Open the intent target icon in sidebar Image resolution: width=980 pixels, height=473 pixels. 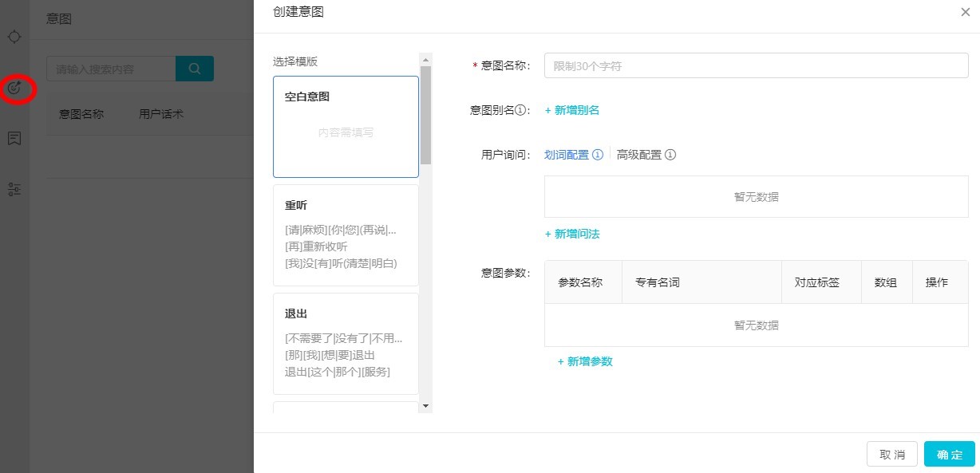(x=14, y=88)
